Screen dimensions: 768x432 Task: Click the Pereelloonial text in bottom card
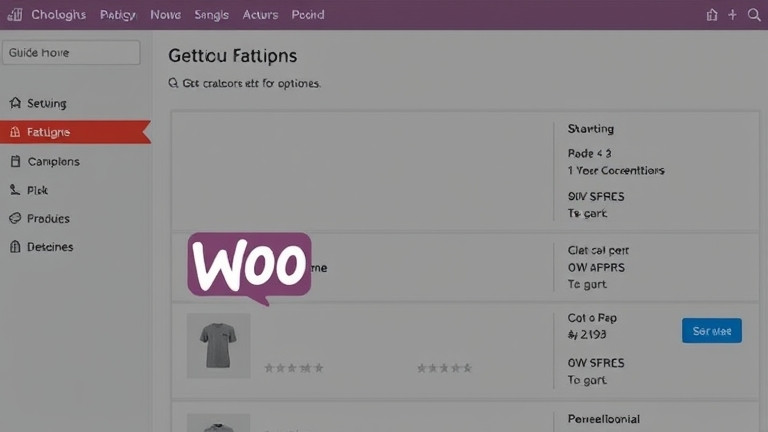604,419
